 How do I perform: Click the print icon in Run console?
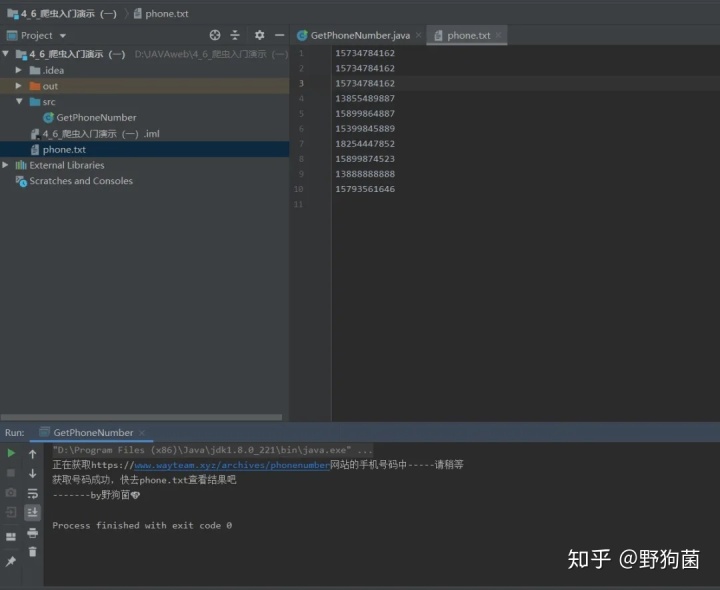pyautogui.click(x=33, y=533)
